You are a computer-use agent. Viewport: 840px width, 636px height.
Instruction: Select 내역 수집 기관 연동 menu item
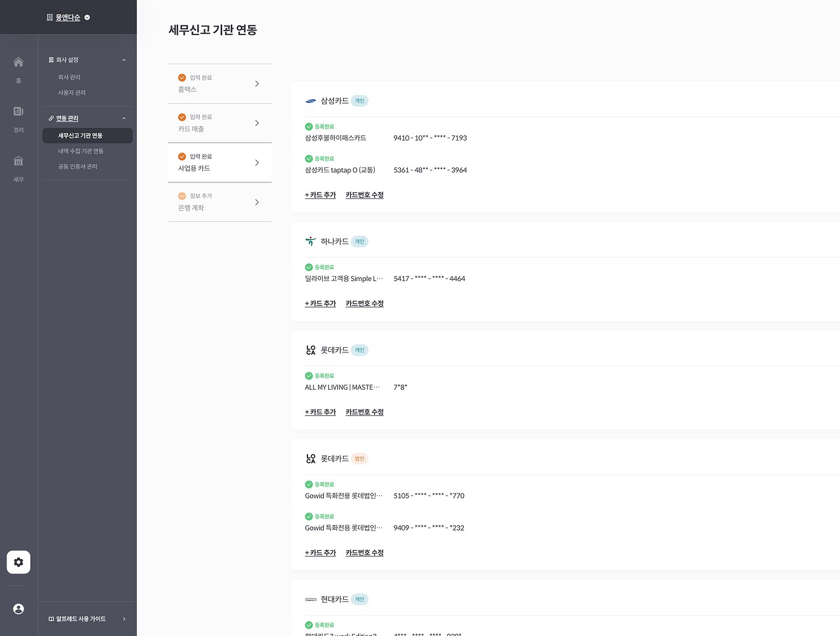pyautogui.click(x=79, y=151)
